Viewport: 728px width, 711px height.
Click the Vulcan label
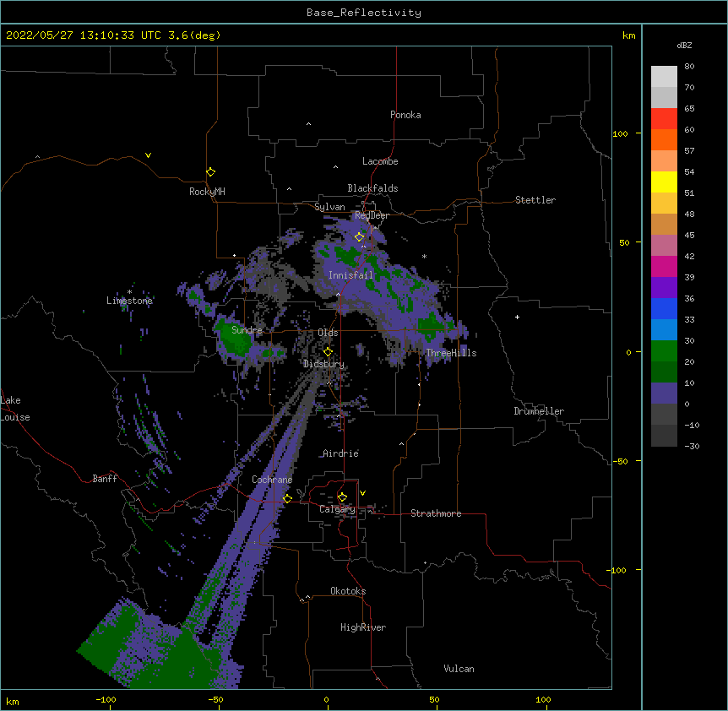point(459,669)
